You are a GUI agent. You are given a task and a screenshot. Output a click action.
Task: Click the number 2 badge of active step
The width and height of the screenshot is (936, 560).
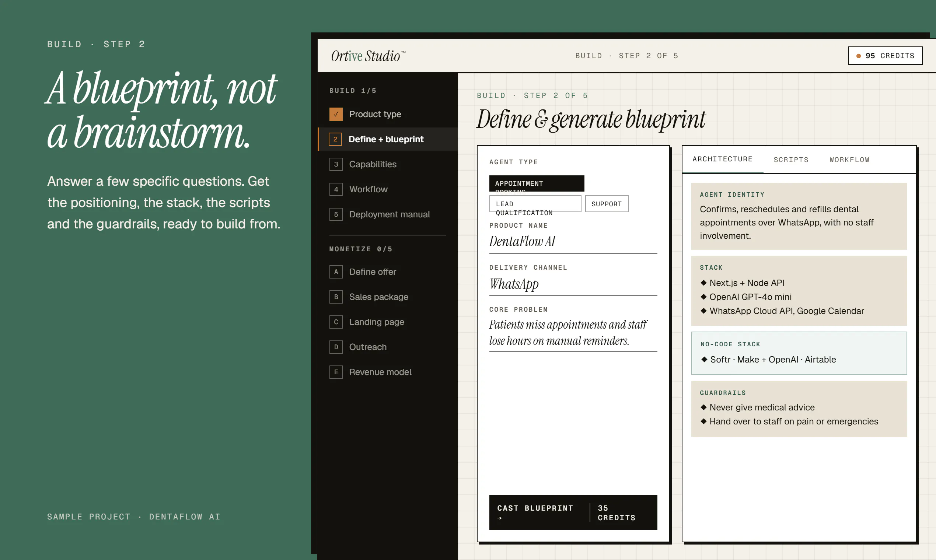pos(335,139)
